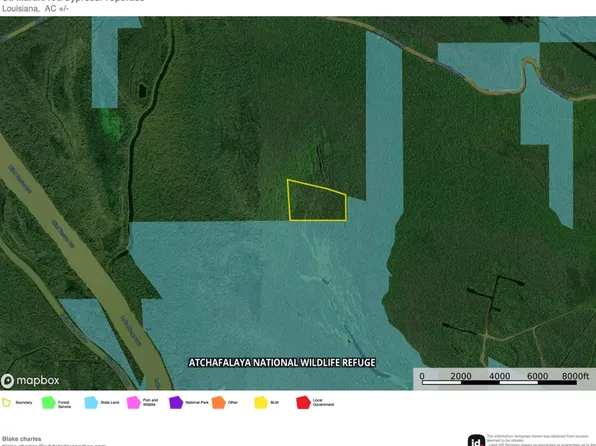596x446 pixels.
Task: Click the purple National Park legend swatch
Action: coord(176,403)
